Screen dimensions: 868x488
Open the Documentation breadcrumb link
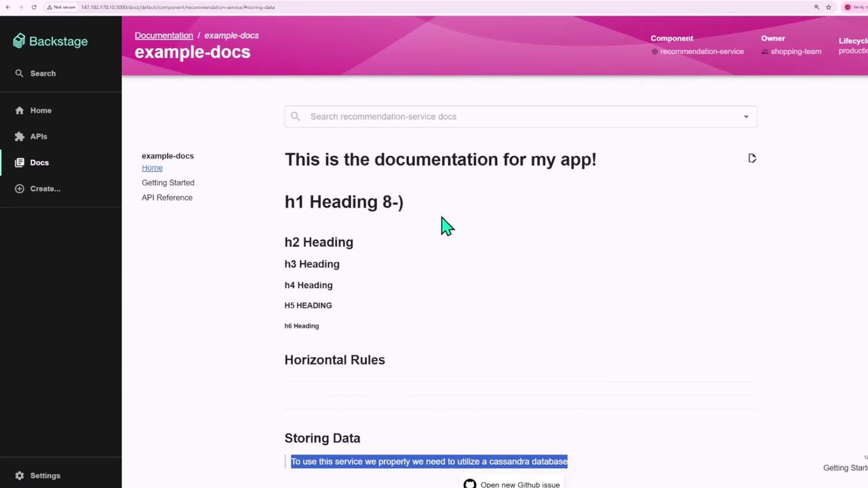point(163,35)
